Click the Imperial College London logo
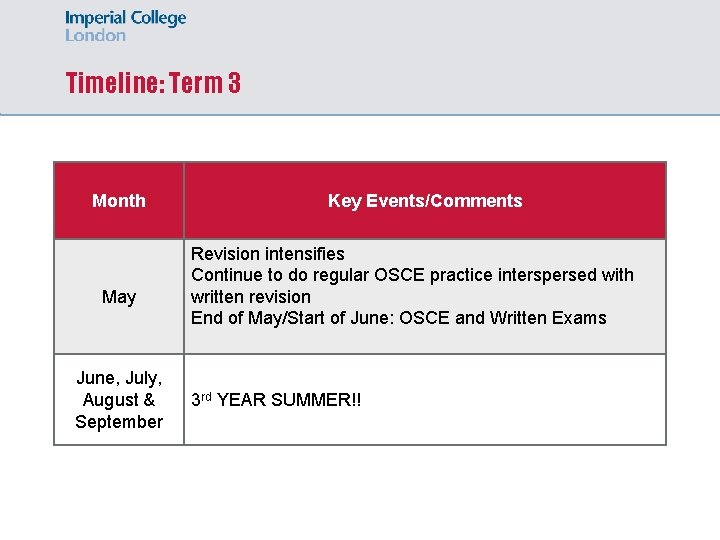This screenshot has height=540, width=720. click(125, 26)
